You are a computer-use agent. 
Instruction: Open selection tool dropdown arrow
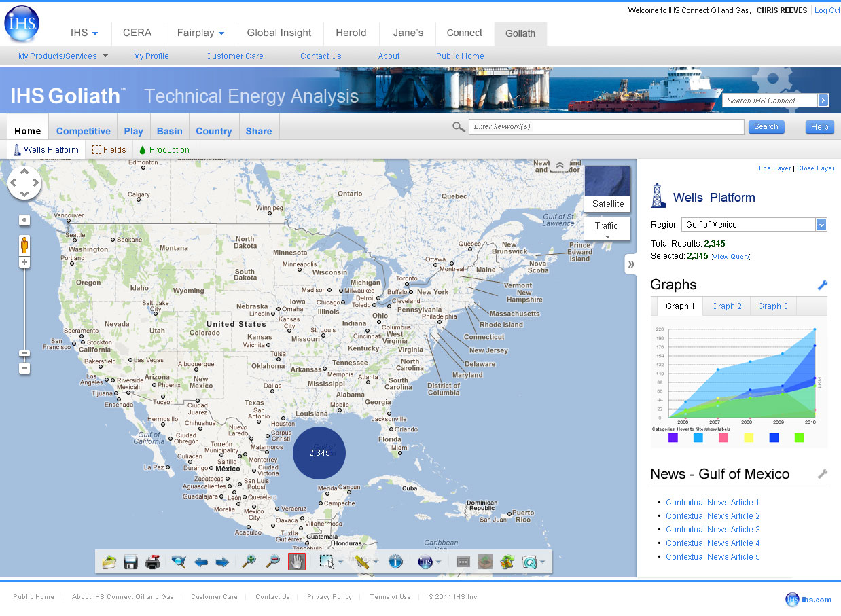coord(340,562)
